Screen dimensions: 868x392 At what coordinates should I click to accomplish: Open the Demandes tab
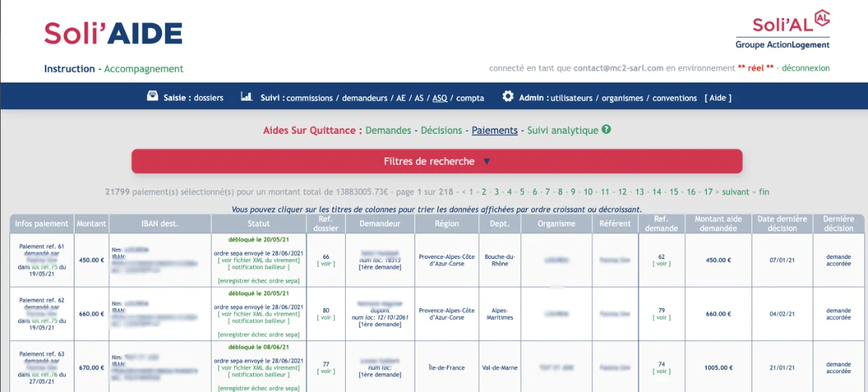click(x=388, y=131)
